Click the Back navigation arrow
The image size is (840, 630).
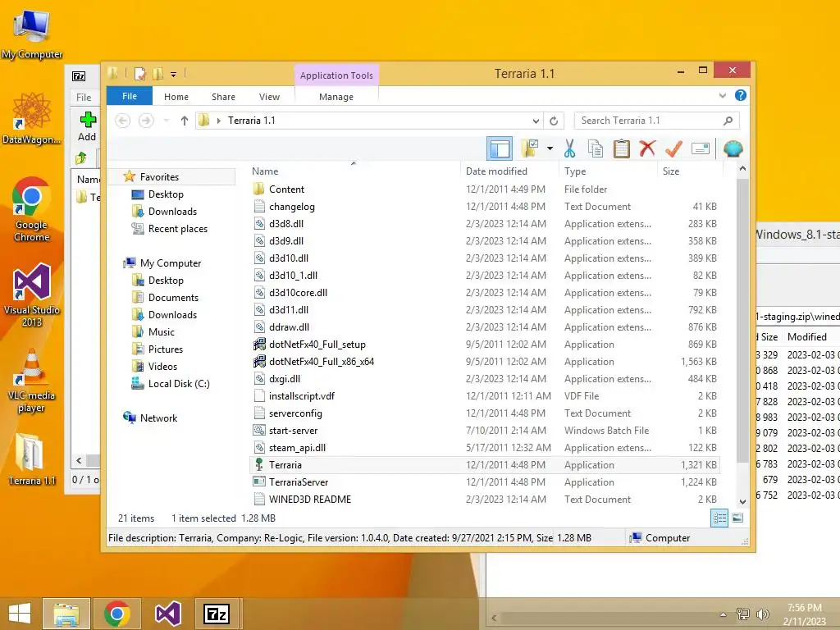coord(123,121)
